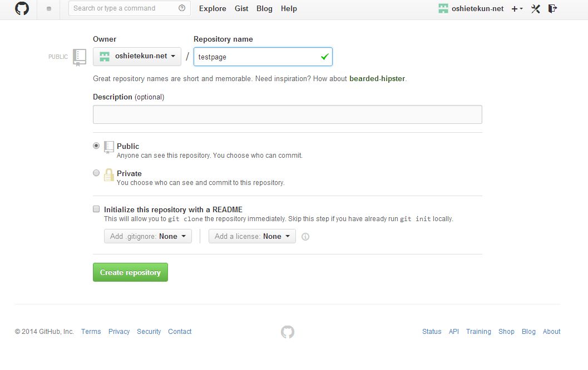Open the Contact footer link
The height and width of the screenshot is (370, 588).
pyautogui.click(x=180, y=332)
